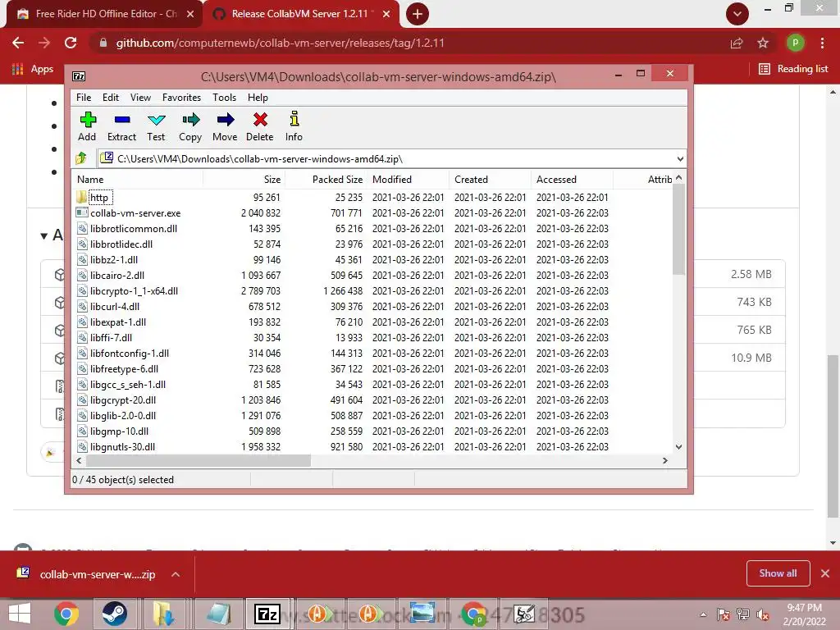Go up one folder level icon
Viewport: 840px width, 630px height.
coord(81,158)
